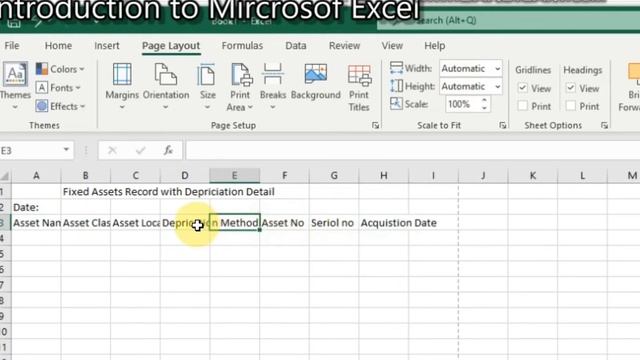
Task: Click the Print Titles icon
Action: pyautogui.click(x=359, y=76)
